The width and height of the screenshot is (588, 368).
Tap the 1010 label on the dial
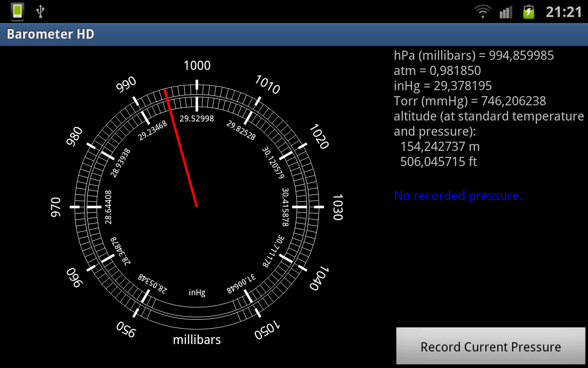pyautogui.click(x=267, y=85)
